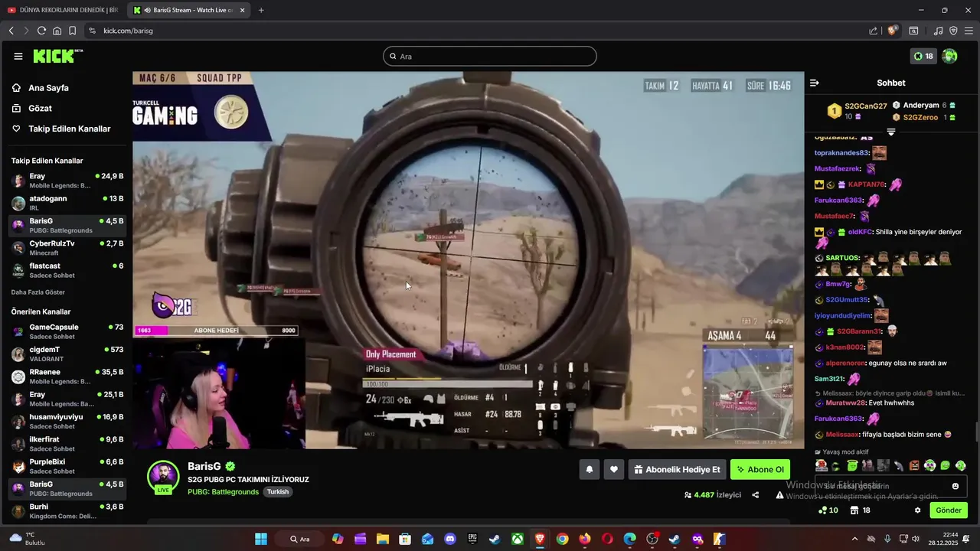Screen dimensions: 980x551
Task: Click the share icon next to viewer count
Action: (755, 495)
